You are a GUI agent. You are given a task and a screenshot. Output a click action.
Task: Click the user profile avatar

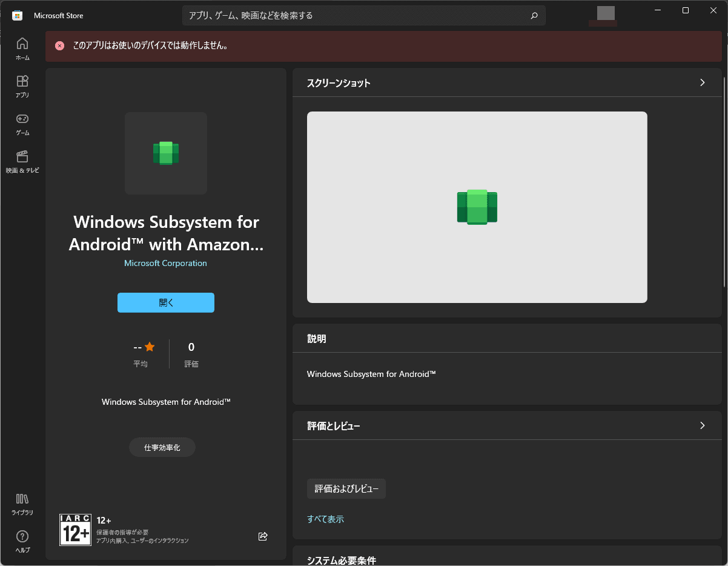(605, 14)
